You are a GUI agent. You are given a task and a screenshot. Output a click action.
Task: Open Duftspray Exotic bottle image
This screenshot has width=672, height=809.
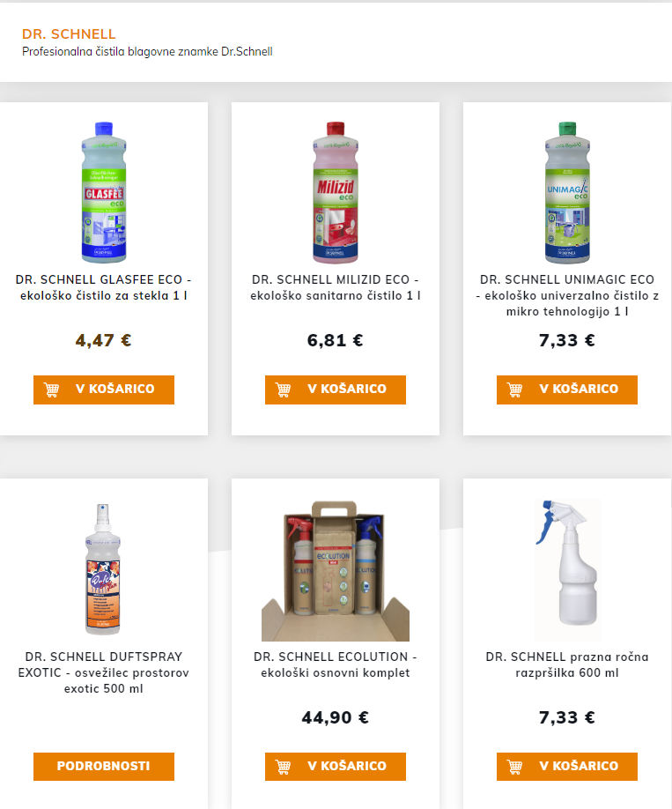click(x=103, y=568)
